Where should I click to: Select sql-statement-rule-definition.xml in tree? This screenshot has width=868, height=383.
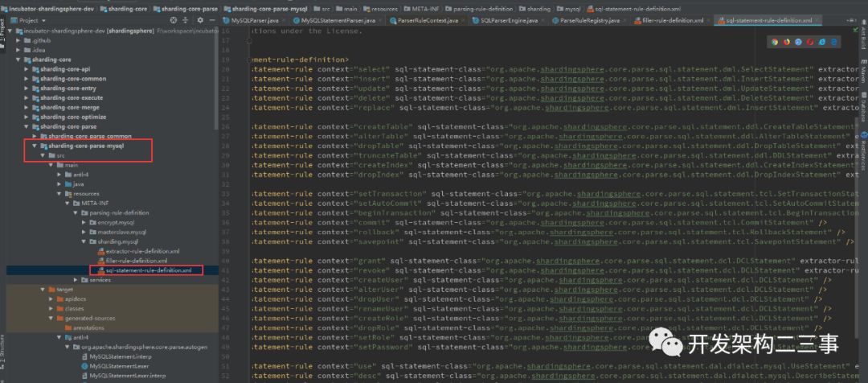145,270
